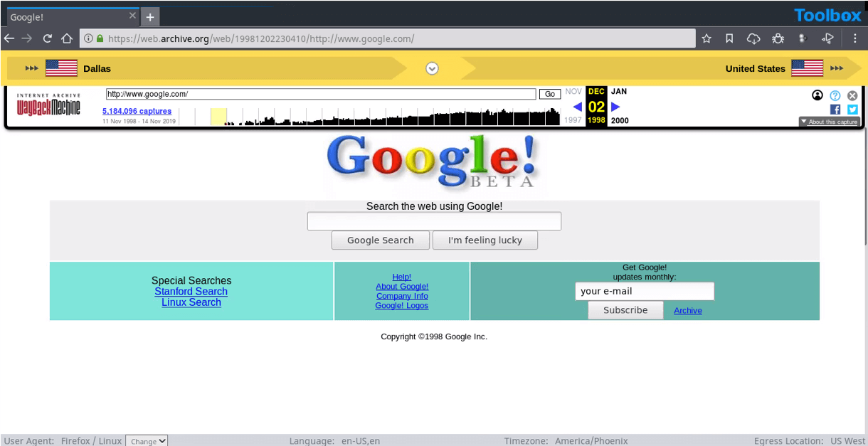Click the your e-mail field

645,291
